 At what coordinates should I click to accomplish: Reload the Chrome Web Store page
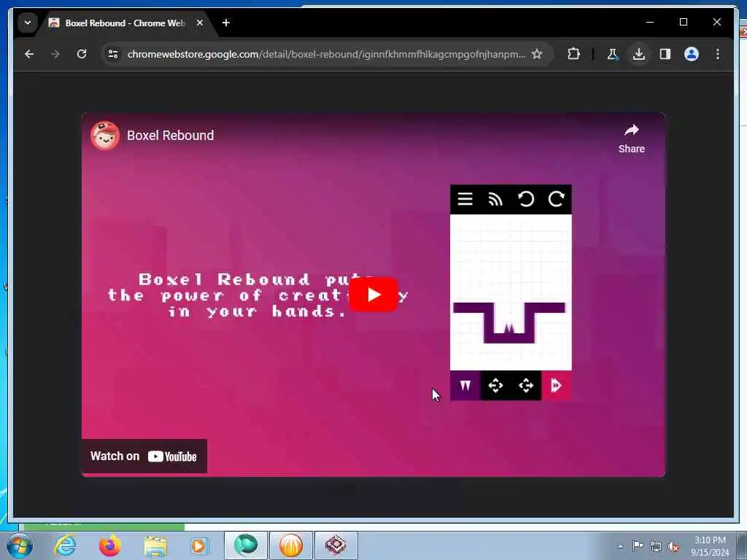pyautogui.click(x=82, y=54)
